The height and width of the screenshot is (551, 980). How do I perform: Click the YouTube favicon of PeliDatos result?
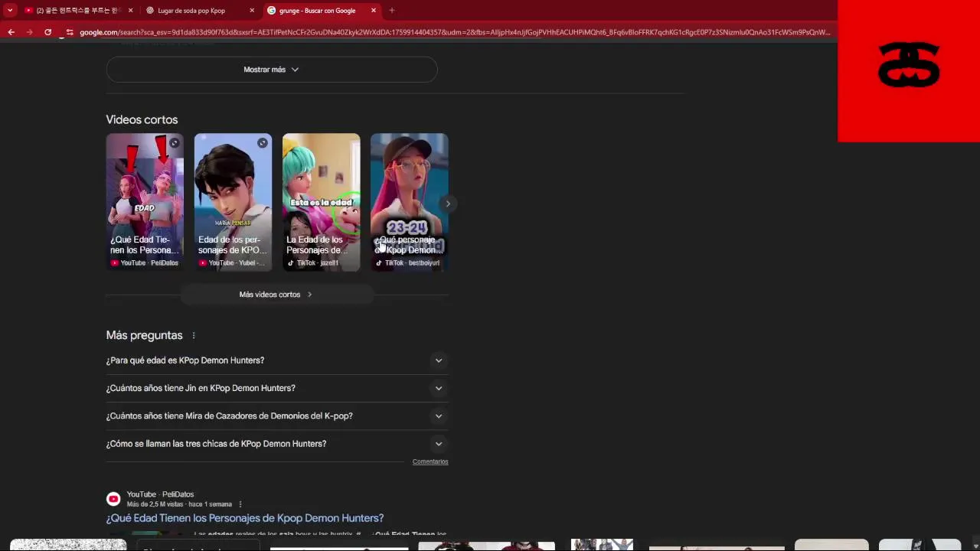(x=113, y=499)
